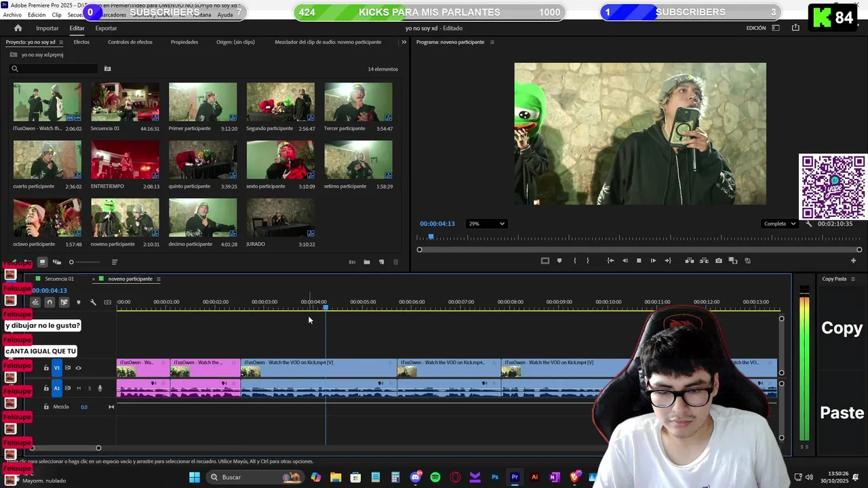Viewport: 868px width, 488px height.
Task: Toggle Linked Selection in the timeline
Action: pos(64,302)
